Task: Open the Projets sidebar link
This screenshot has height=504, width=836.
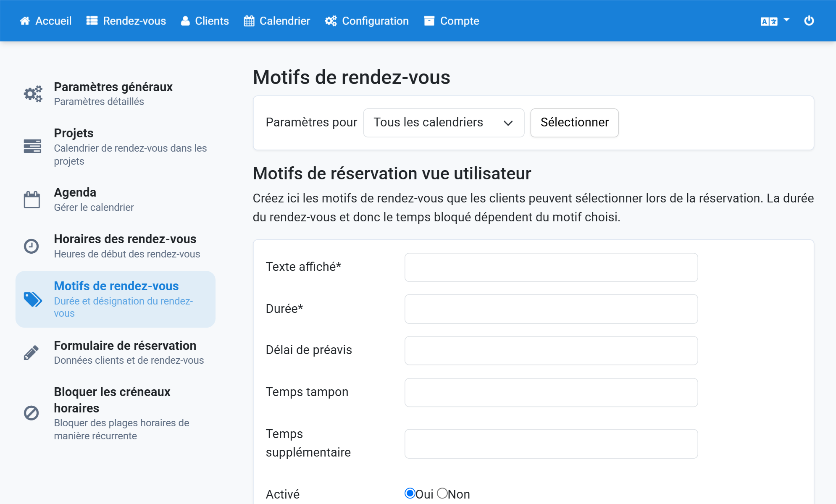Action: (116, 147)
